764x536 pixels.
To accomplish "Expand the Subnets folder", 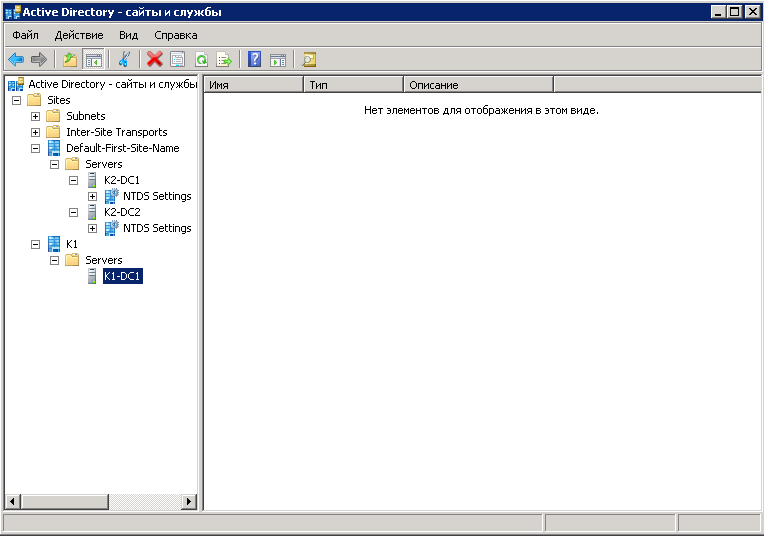I will [x=36, y=116].
